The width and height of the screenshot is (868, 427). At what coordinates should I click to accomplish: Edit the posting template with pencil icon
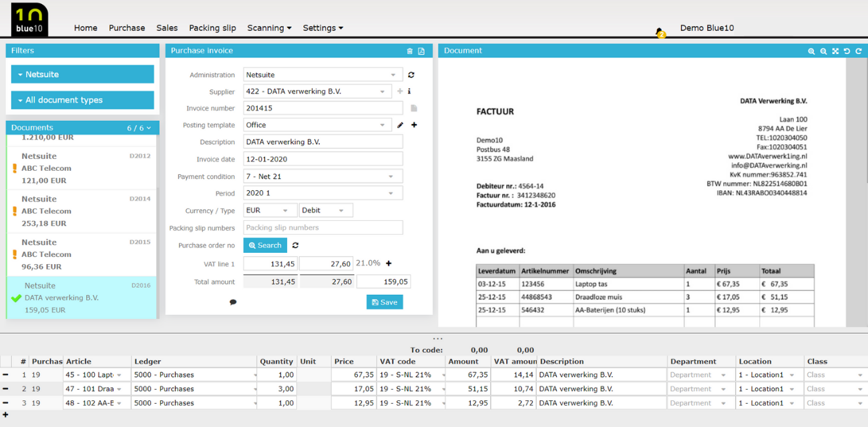(401, 125)
